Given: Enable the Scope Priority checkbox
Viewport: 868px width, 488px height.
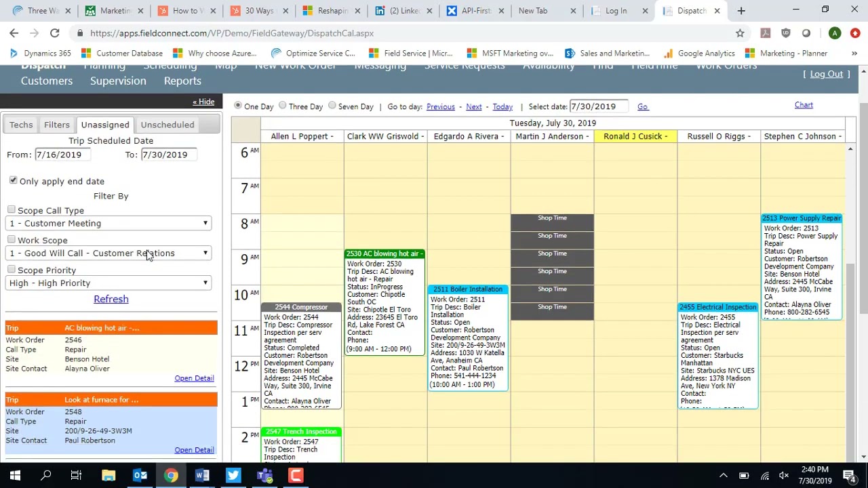Looking at the screenshot, I should pos(11,269).
